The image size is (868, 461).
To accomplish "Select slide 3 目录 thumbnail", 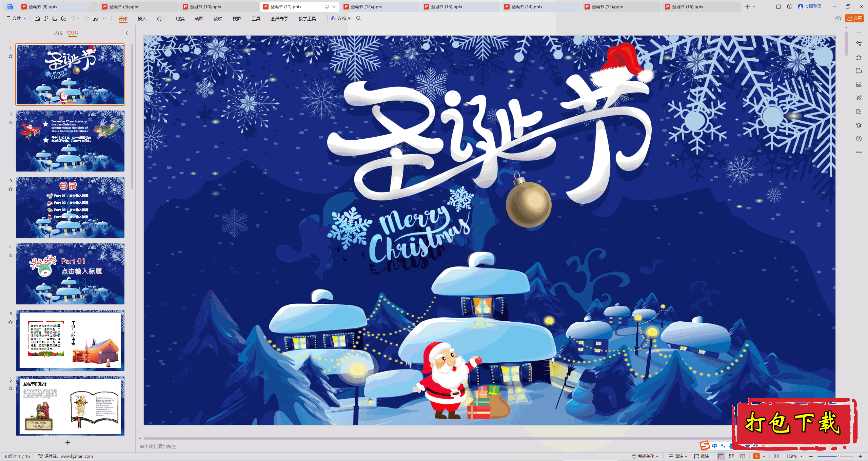I will [x=70, y=207].
